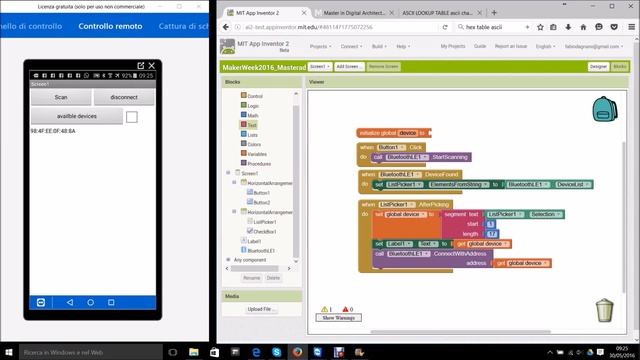Pop out the remote phone screen
Viewport: 640px width, 360px height.
coord(141,65)
